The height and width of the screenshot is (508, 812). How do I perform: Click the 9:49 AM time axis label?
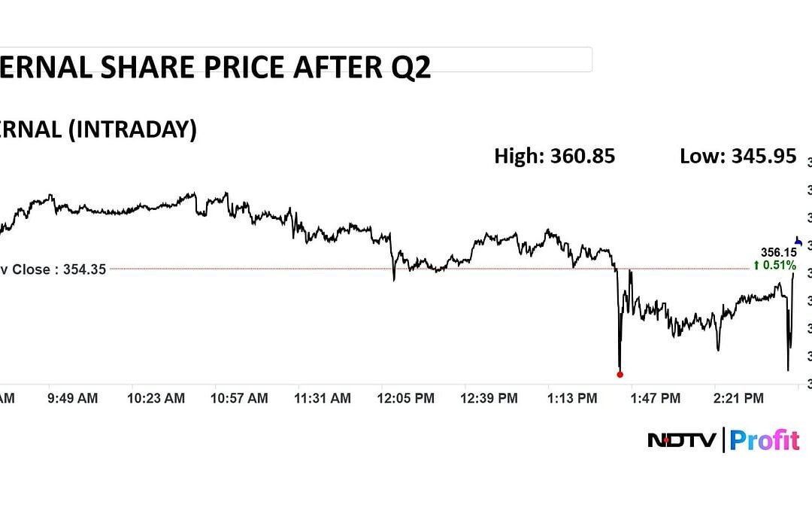[x=72, y=399]
